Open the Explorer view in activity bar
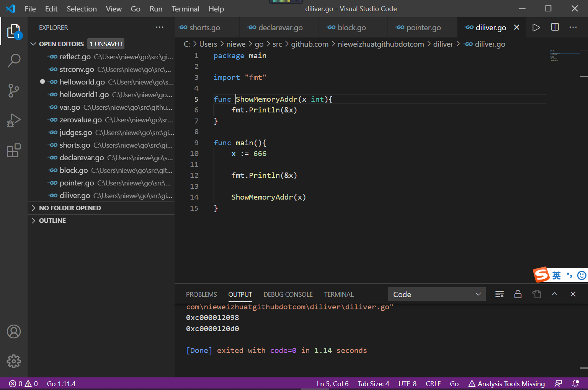Image resolution: width=588 pixels, height=390 pixels. coord(14,31)
